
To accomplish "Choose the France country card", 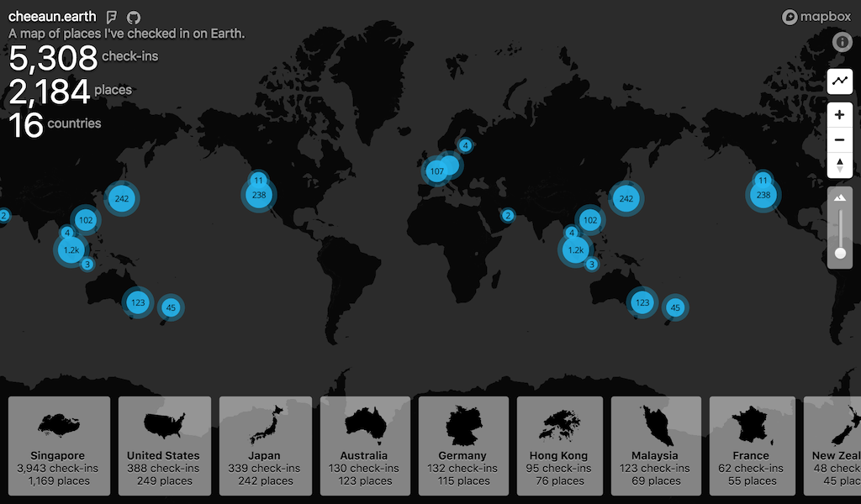I will (752, 446).
